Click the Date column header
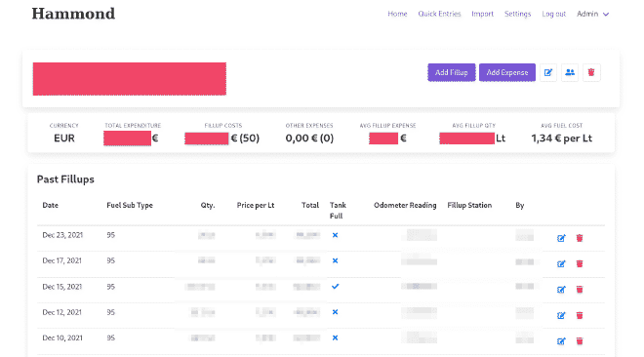644x357 pixels. pyautogui.click(x=51, y=205)
